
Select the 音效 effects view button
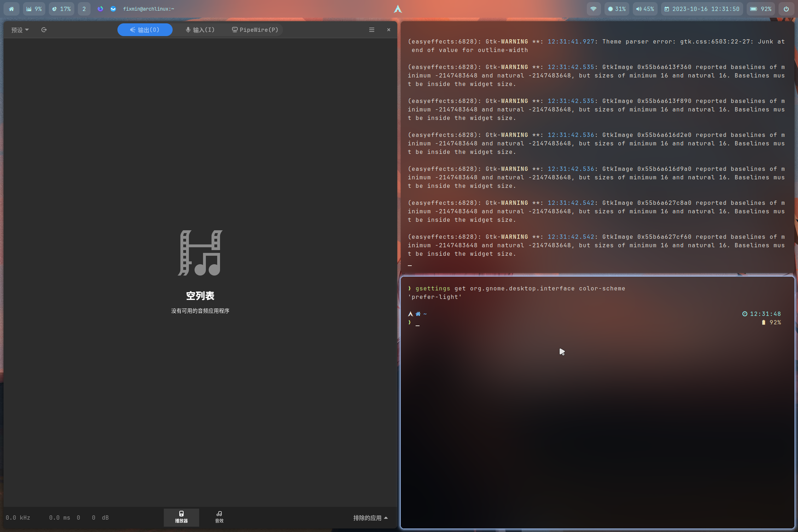(219, 517)
